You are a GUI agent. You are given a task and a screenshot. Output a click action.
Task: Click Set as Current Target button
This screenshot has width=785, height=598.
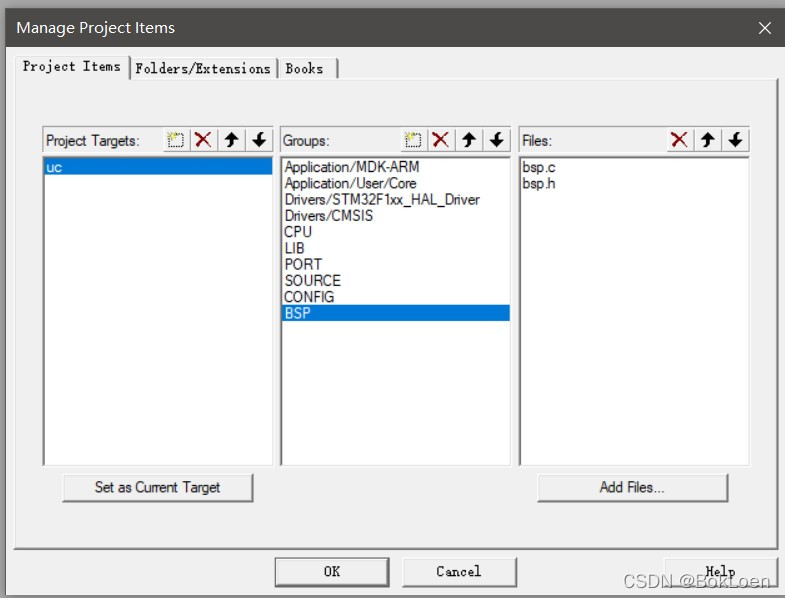coord(158,487)
